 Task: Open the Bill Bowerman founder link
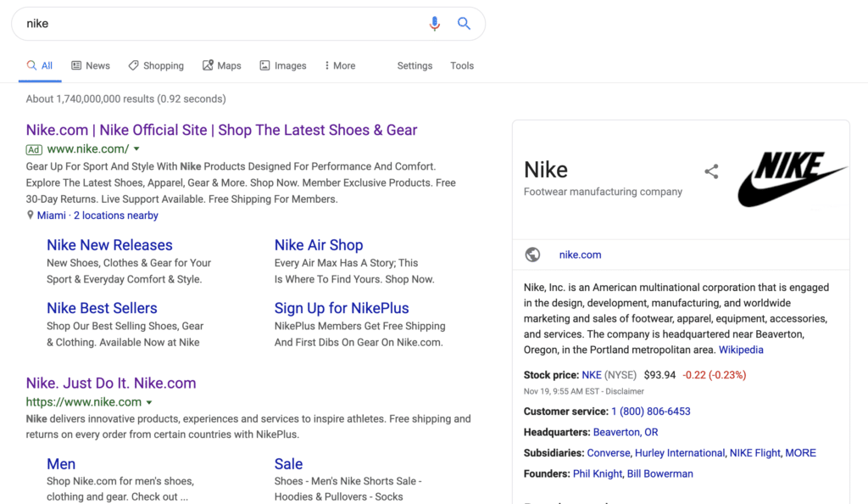click(659, 473)
